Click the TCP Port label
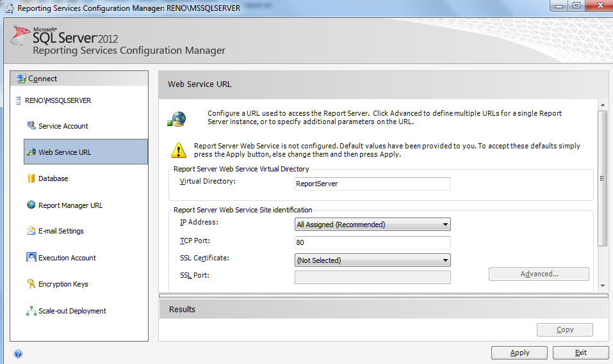 point(195,241)
